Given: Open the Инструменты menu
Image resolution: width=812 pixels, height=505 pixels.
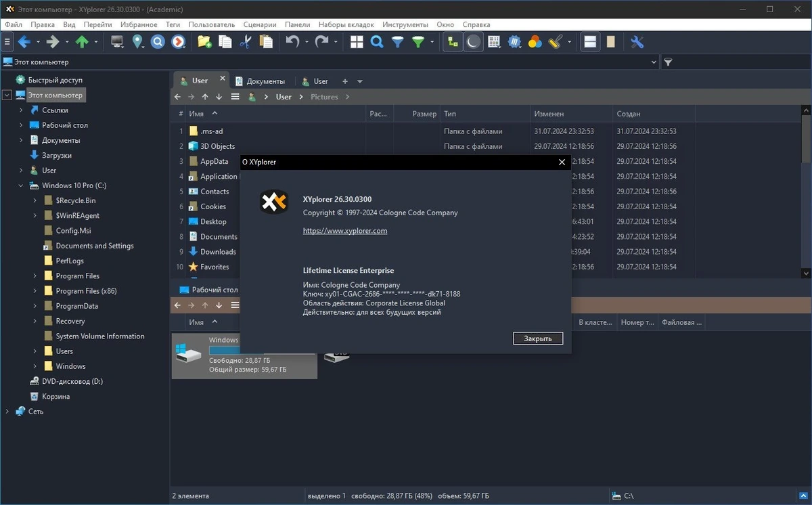Looking at the screenshot, I should (405, 24).
